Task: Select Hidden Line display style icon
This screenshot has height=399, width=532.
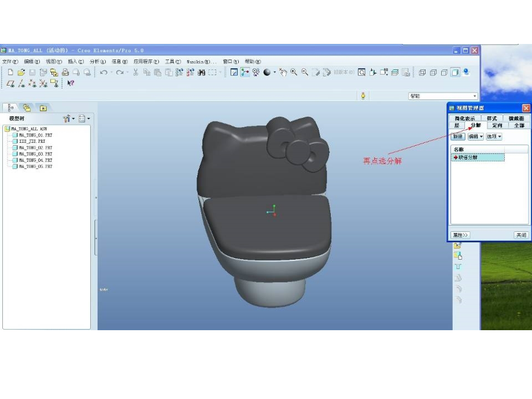Action: click(433, 72)
